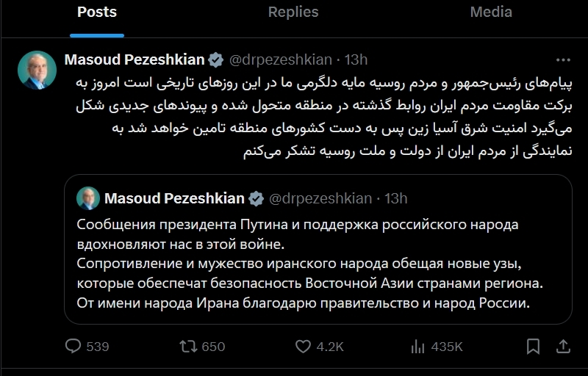Open the quoted Russian-language post

(318, 263)
